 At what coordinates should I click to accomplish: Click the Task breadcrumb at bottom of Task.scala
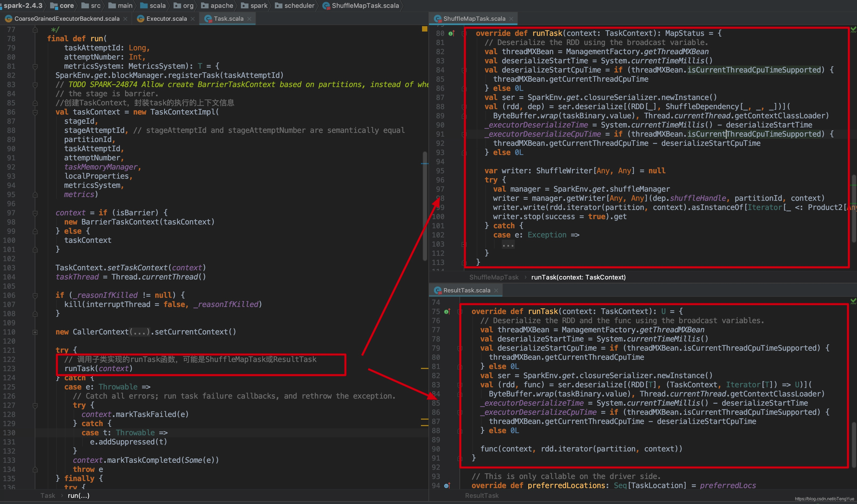[x=48, y=495]
